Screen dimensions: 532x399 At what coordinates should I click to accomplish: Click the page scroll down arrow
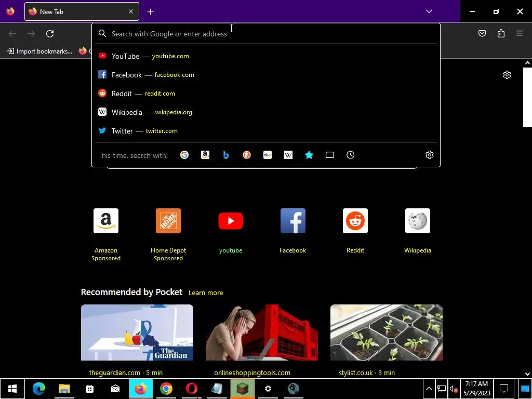[x=527, y=374]
